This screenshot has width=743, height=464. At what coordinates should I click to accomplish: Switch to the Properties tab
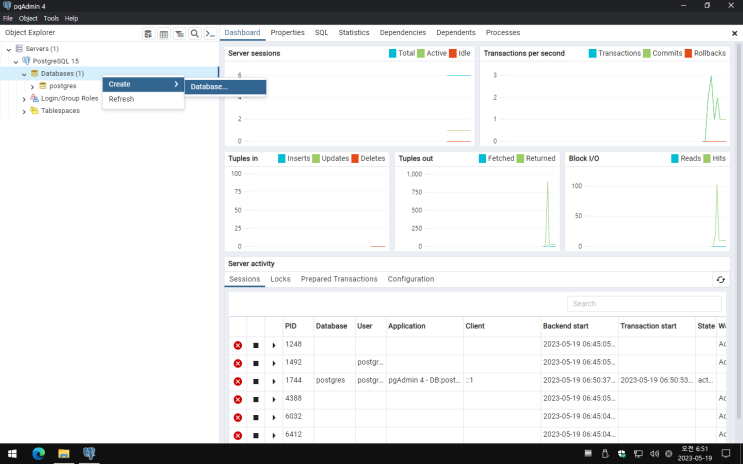287,33
